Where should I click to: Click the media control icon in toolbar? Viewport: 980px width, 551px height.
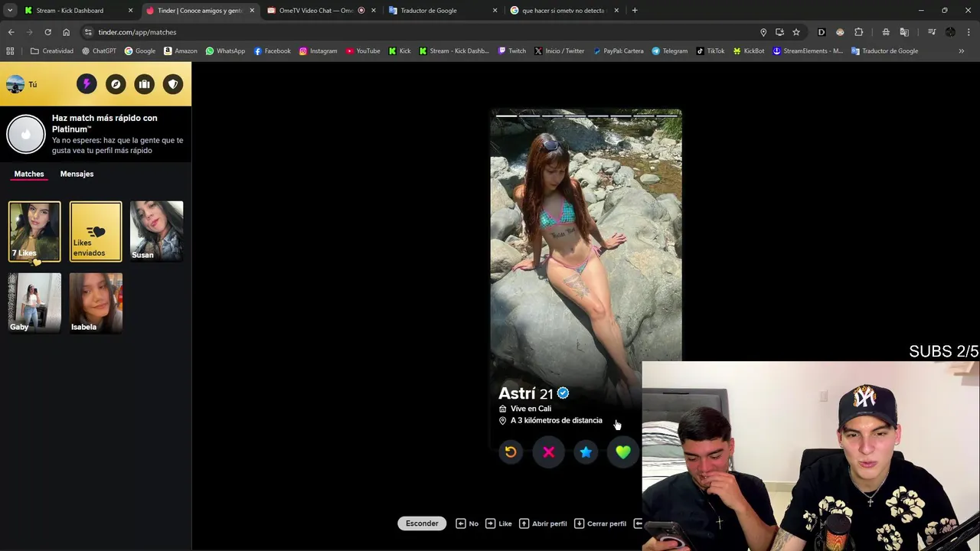pyautogui.click(x=932, y=32)
